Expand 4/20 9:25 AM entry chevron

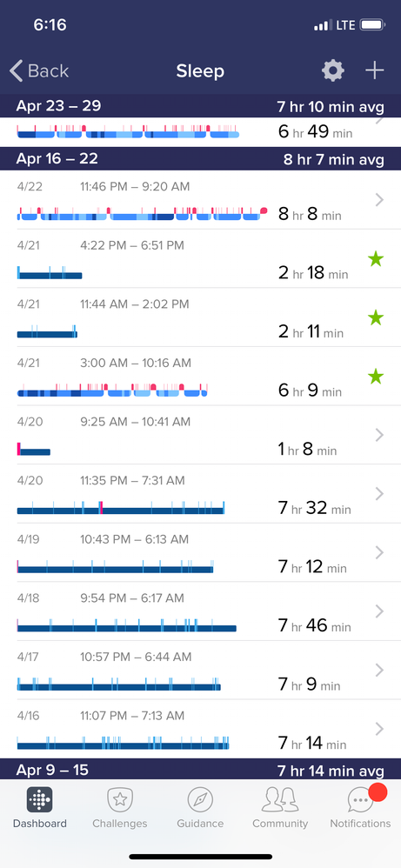coord(379,435)
